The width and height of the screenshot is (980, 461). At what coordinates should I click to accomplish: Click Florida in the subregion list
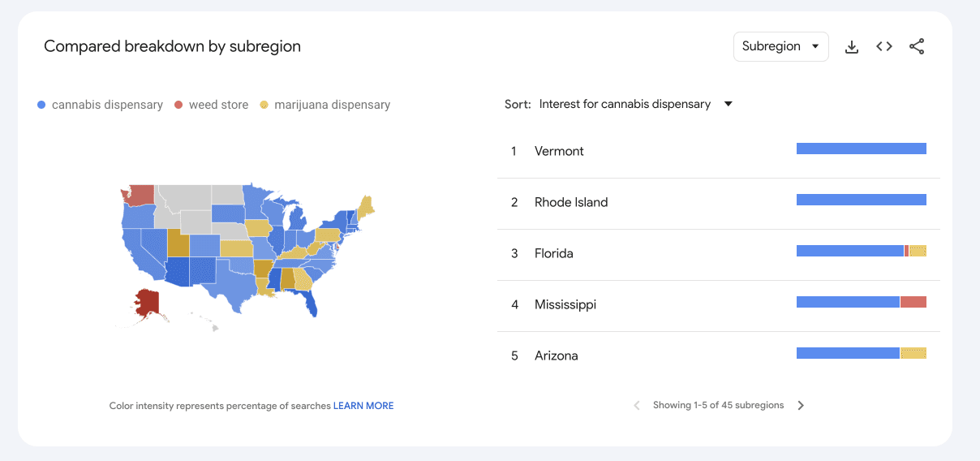pyautogui.click(x=554, y=253)
